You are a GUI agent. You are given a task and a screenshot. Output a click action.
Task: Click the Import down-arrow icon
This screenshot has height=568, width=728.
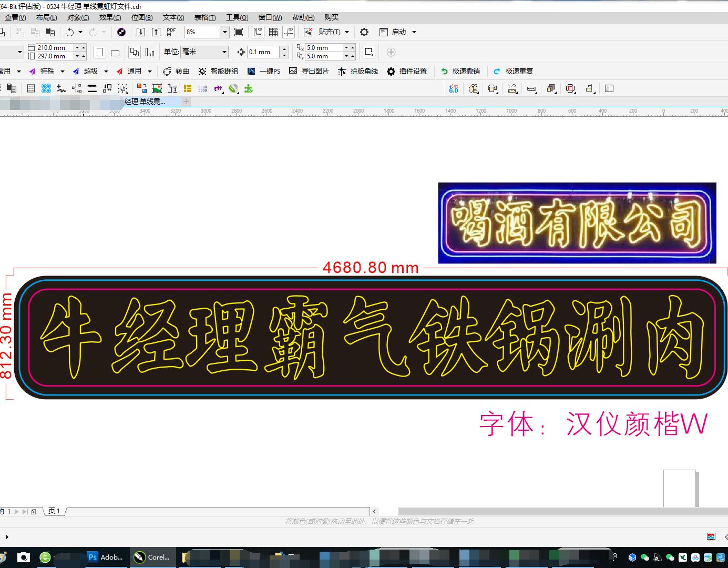point(140,32)
